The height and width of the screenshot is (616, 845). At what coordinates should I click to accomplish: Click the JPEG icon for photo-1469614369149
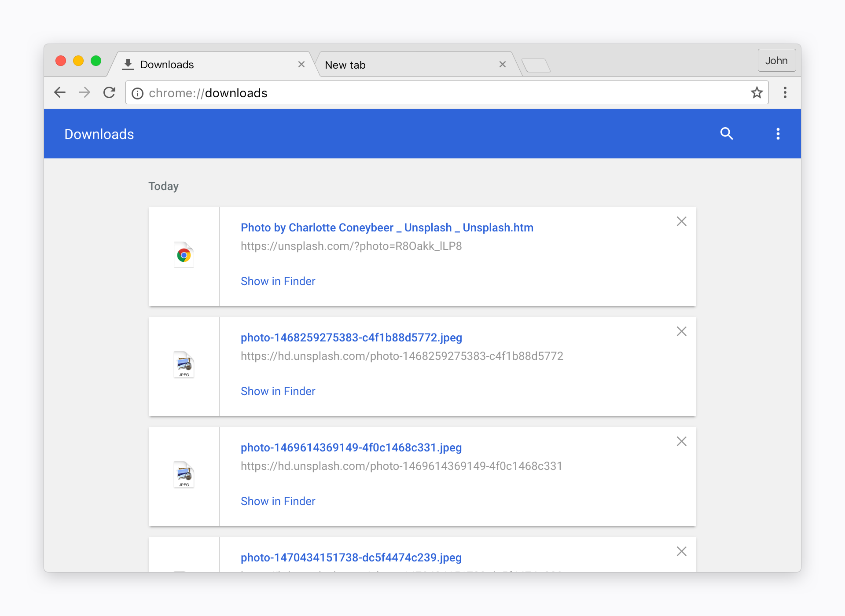(184, 475)
